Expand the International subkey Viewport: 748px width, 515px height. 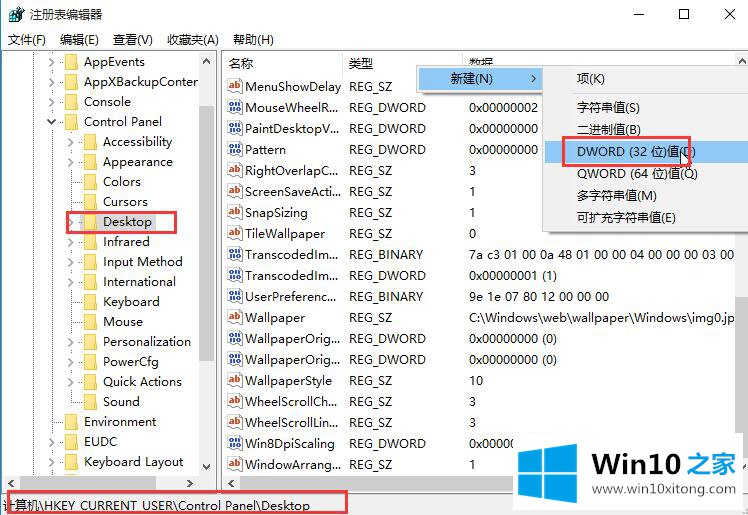pos(71,282)
